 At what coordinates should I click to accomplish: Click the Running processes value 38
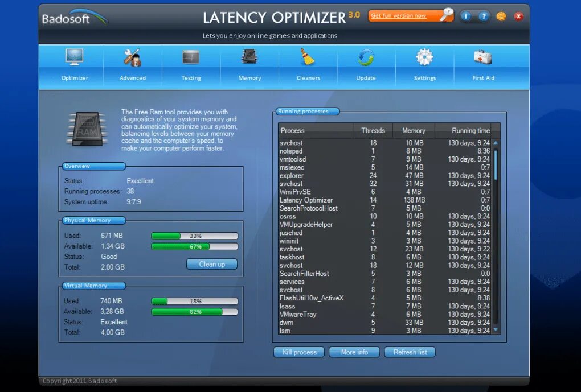pyautogui.click(x=130, y=191)
